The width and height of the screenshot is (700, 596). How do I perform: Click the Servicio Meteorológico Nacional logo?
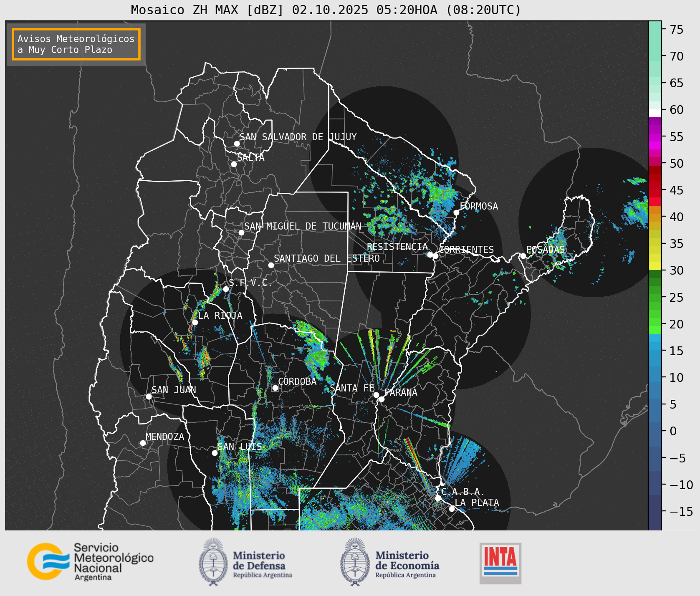pos(90,561)
